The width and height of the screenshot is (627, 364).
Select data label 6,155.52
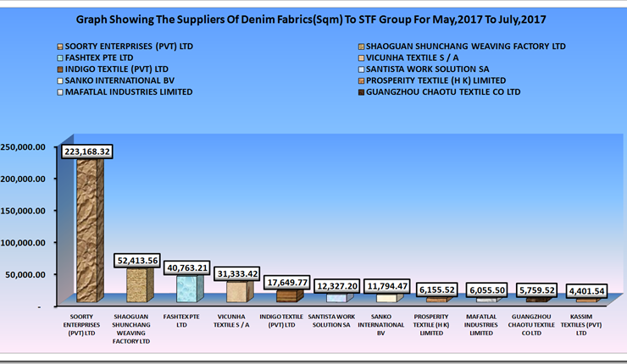point(437,290)
